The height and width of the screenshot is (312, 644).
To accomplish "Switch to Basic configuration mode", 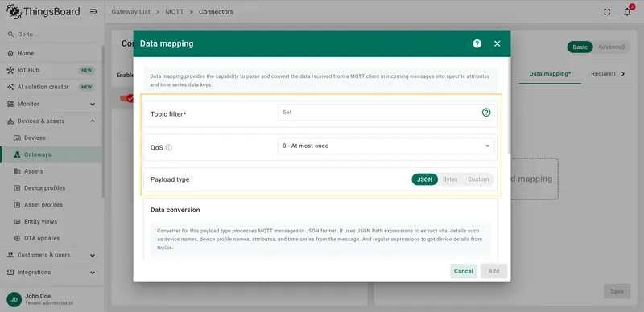I will click(580, 47).
